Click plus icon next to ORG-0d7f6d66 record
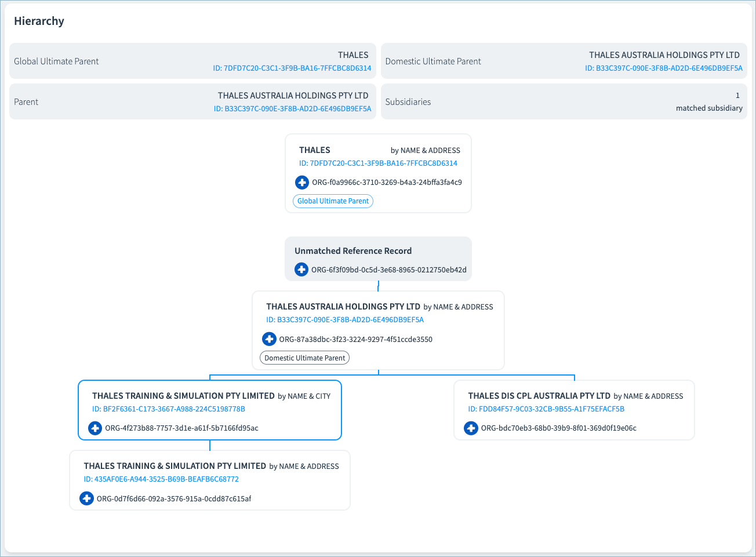The height and width of the screenshot is (557, 756). click(x=86, y=498)
